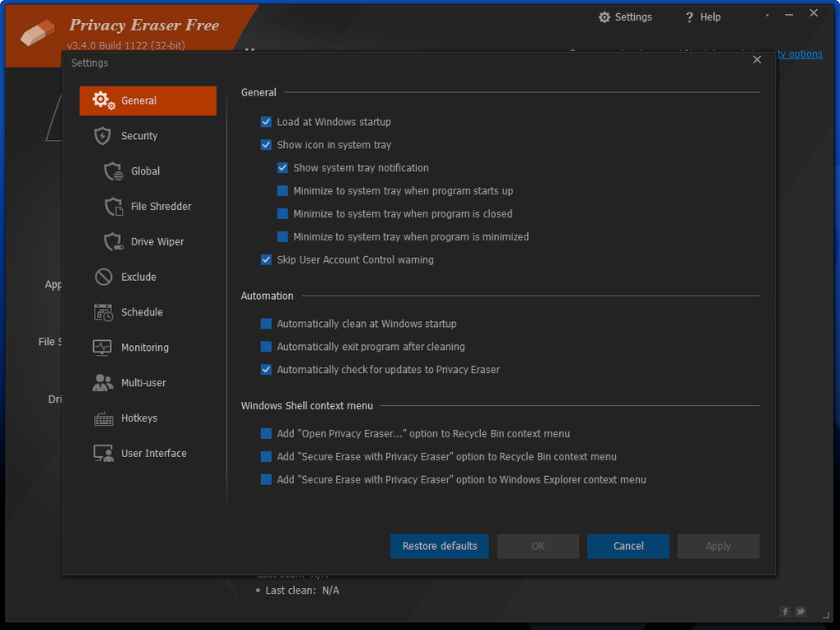Follow the security options link
This screenshot has width=840, height=630.
(799, 54)
